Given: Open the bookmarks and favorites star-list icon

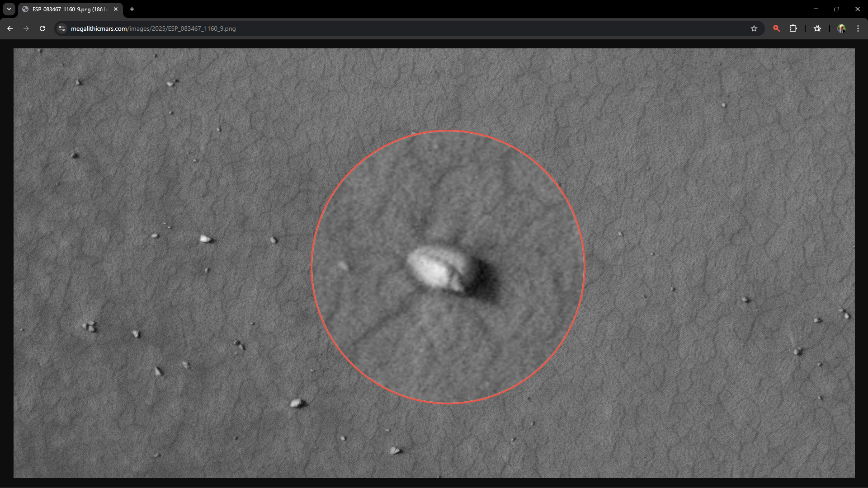Looking at the screenshot, I should tap(817, 28).
